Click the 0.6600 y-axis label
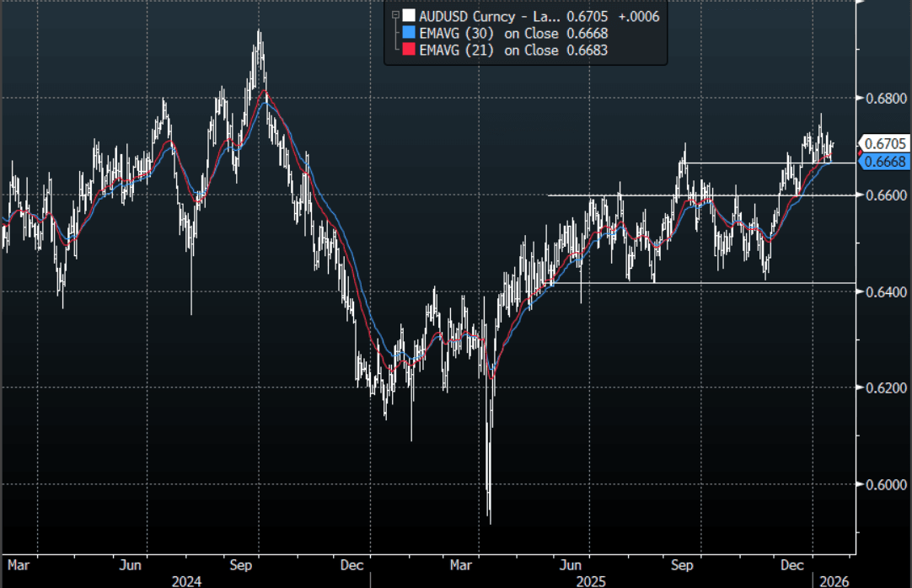 (887, 195)
